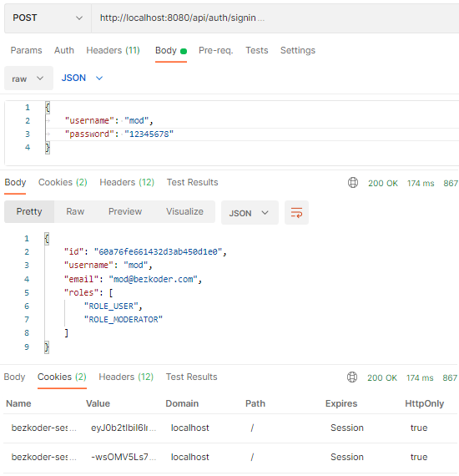Click localhost domain in the eyJ0b2tlbiI6I… row
Viewport: 459px width, 476px height.
click(190, 428)
